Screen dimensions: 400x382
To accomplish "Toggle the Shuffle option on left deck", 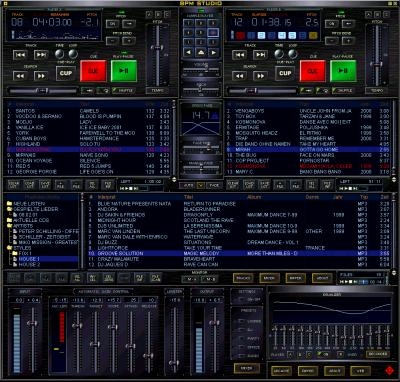I will click(123, 90).
